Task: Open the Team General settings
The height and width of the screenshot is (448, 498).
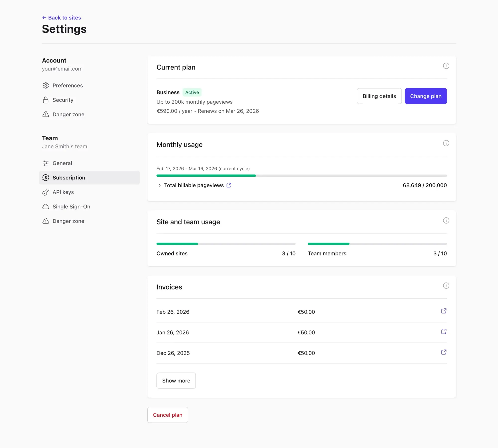Action: tap(62, 163)
